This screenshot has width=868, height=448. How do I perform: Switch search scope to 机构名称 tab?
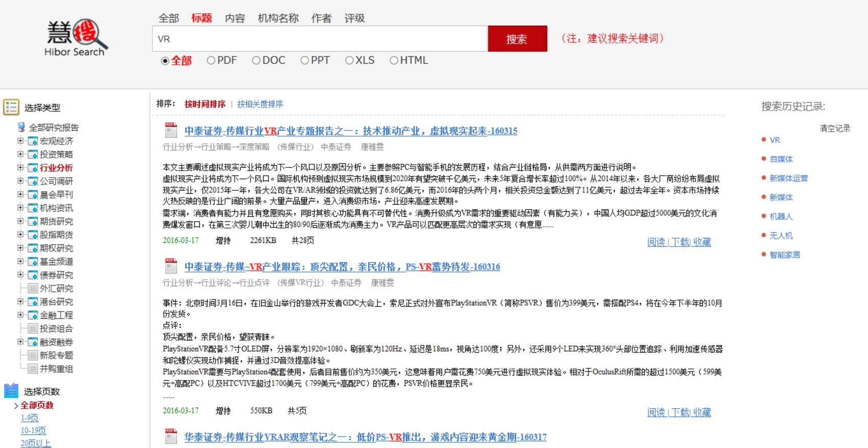(278, 18)
